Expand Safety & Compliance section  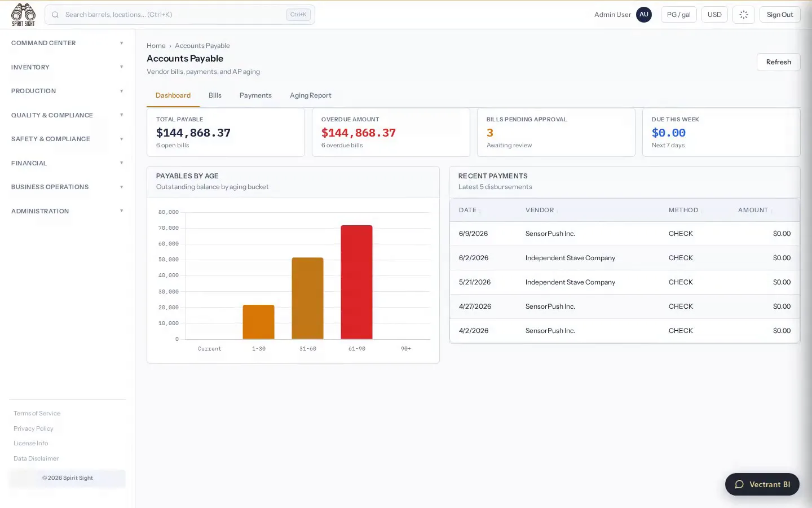67,139
